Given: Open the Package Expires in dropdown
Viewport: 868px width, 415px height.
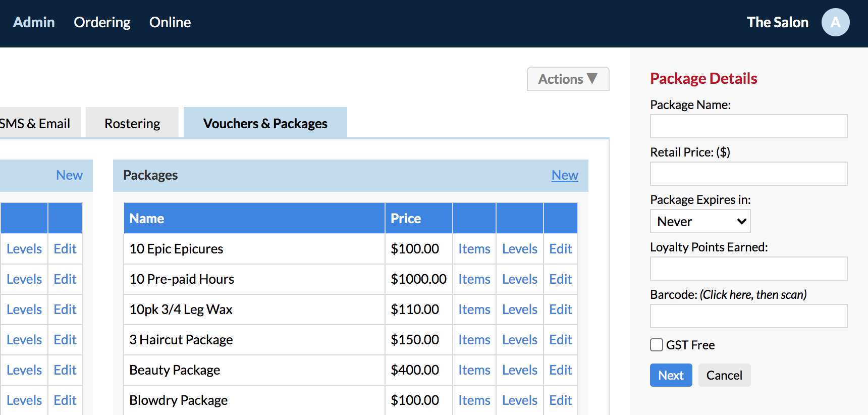Looking at the screenshot, I should 700,221.
